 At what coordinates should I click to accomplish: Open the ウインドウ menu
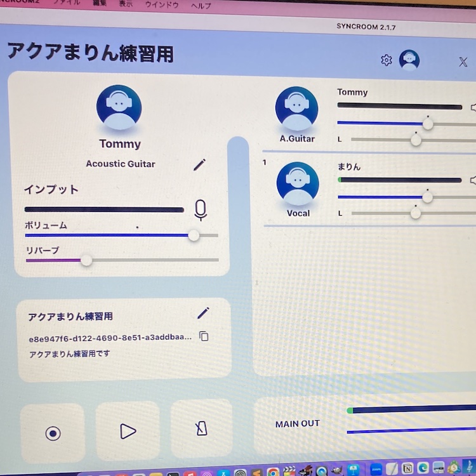click(x=161, y=4)
